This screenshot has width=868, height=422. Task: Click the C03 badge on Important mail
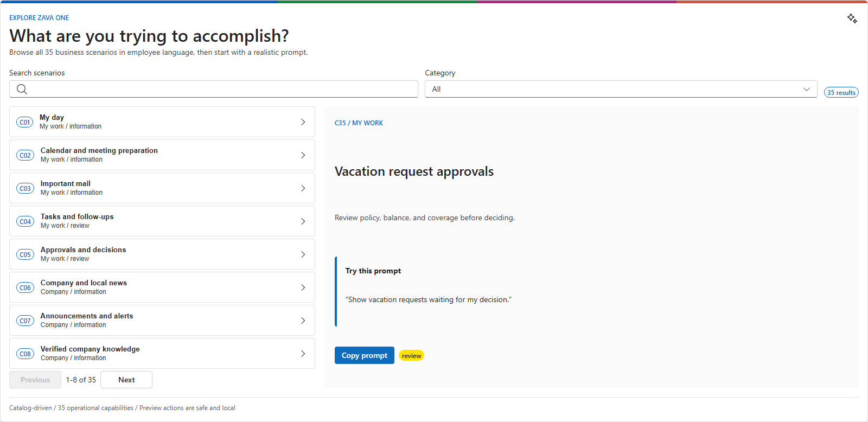[25, 188]
